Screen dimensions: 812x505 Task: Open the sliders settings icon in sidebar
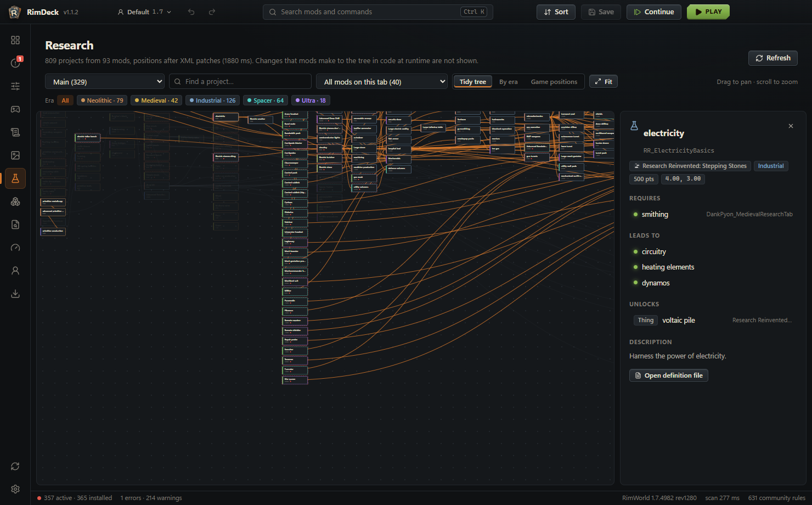point(15,86)
